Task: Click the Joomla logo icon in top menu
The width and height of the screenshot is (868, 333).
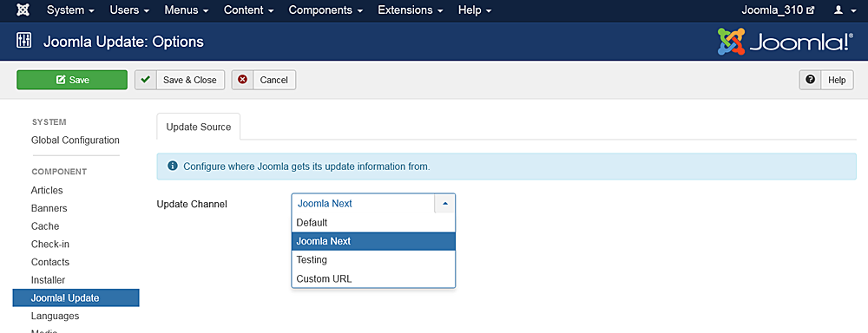Action: [x=23, y=10]
